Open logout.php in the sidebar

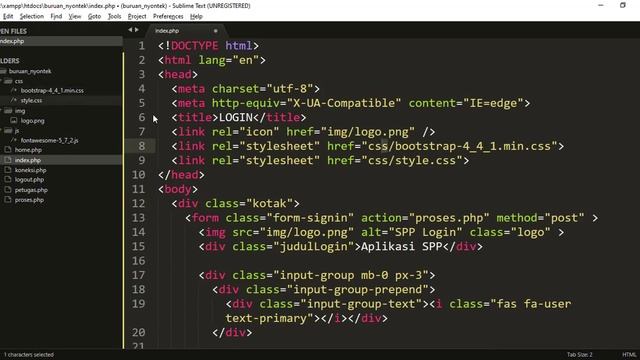pyautogui.click(x=29, y=180)
